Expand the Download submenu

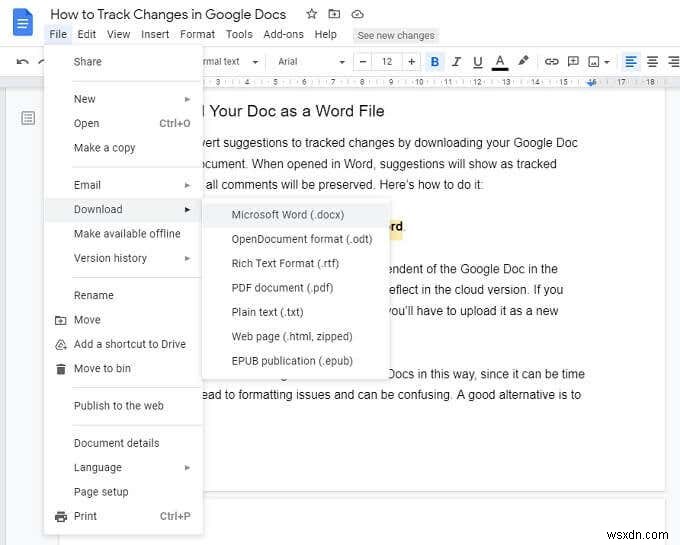click(x=123, y=209)
